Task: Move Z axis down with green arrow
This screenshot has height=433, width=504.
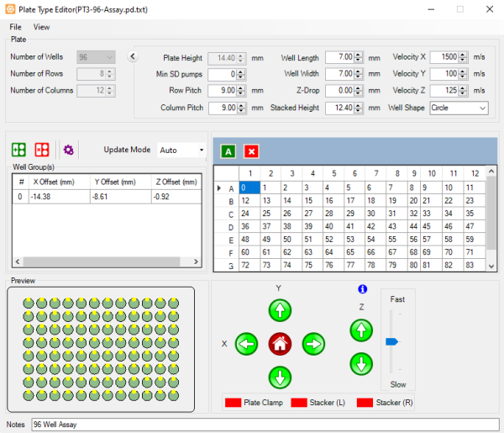Action: tap(361, 364)
